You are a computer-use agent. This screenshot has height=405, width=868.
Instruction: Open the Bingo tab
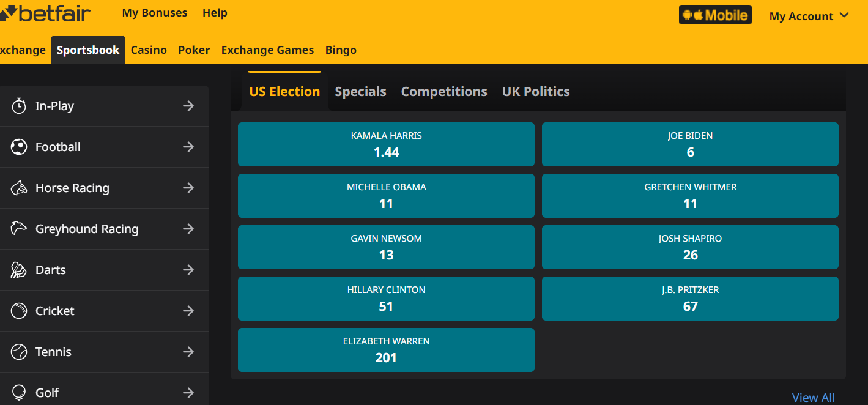tap(341, 50)
